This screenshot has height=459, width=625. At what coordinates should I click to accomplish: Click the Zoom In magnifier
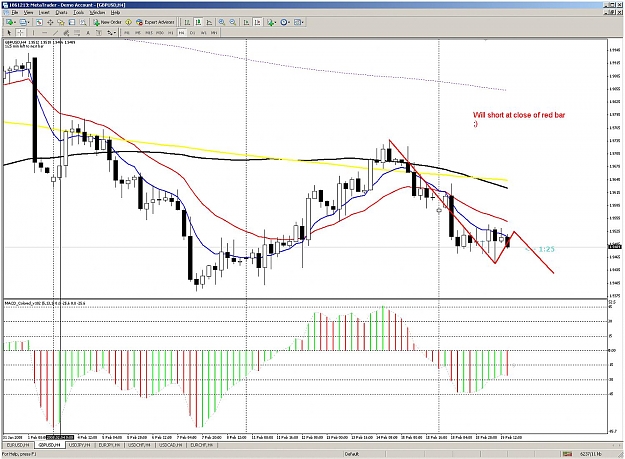coord(222,22)
